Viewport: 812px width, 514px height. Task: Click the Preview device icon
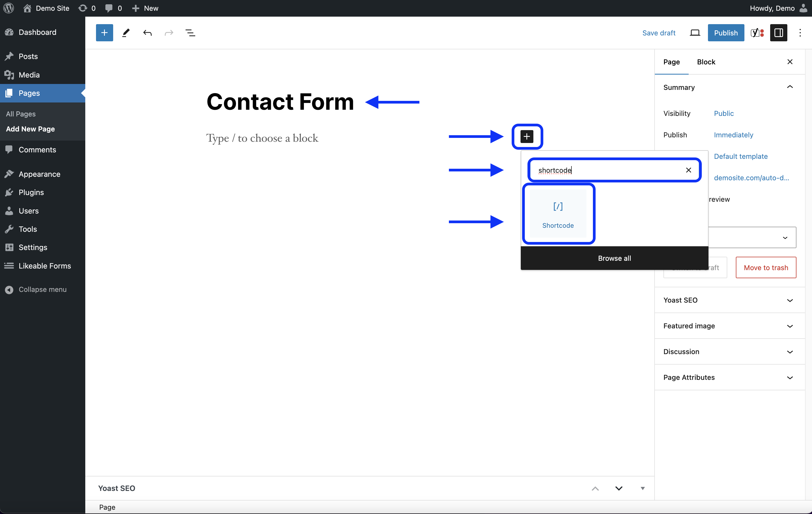pyautogui.click(x=694, y=32)
